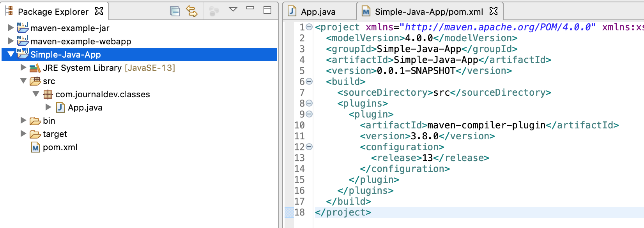This screenshot has height=228, width=644.
Task: Switch to the App.java editor tab
Action: (x=318, y=12)
